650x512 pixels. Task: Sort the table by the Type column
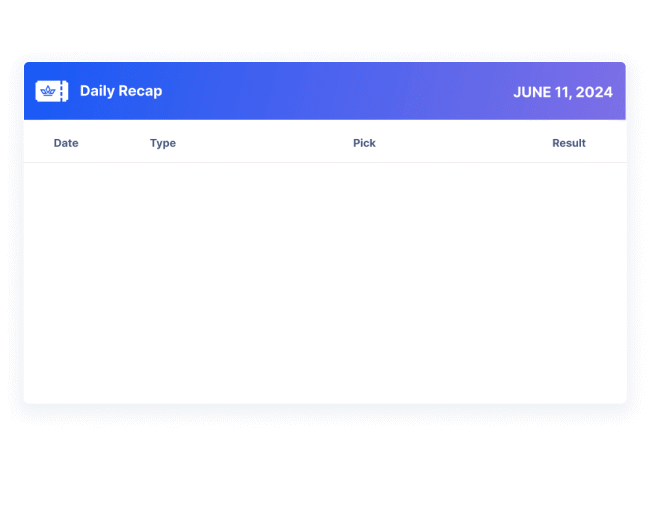pyautogui.click(x=163, y=143)
